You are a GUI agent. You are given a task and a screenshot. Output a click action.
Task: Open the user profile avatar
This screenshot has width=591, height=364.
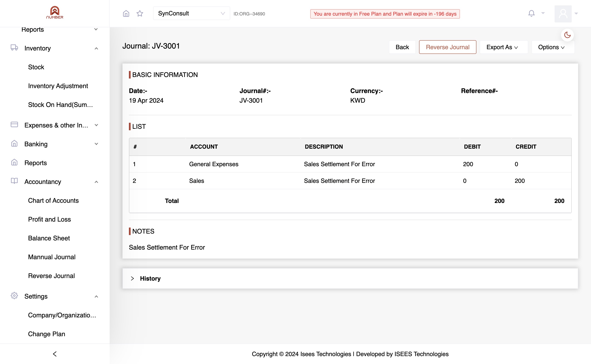(x=563, y=14)
